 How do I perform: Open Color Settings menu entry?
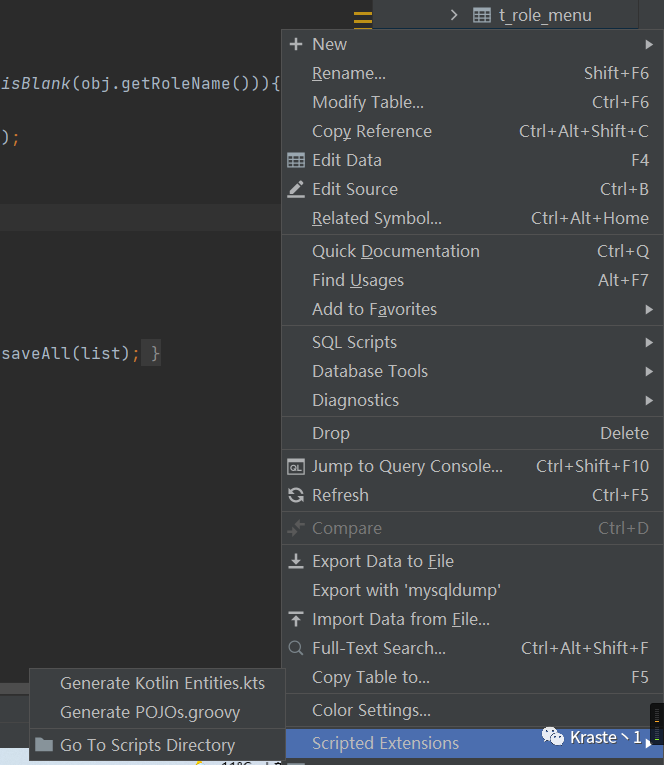(x=371, y=710)
